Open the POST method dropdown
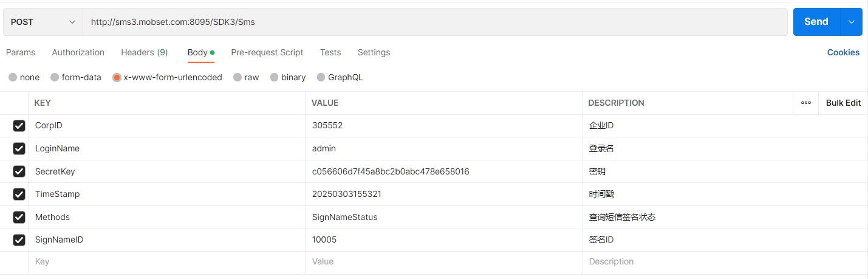868x279 pixels. coord(43,22)
